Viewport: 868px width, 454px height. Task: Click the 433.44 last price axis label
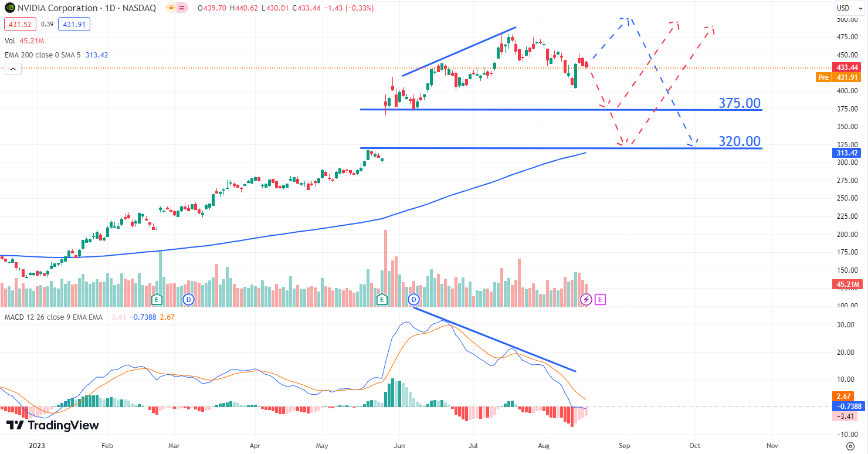pyautogui.click(x=847, y=68)
